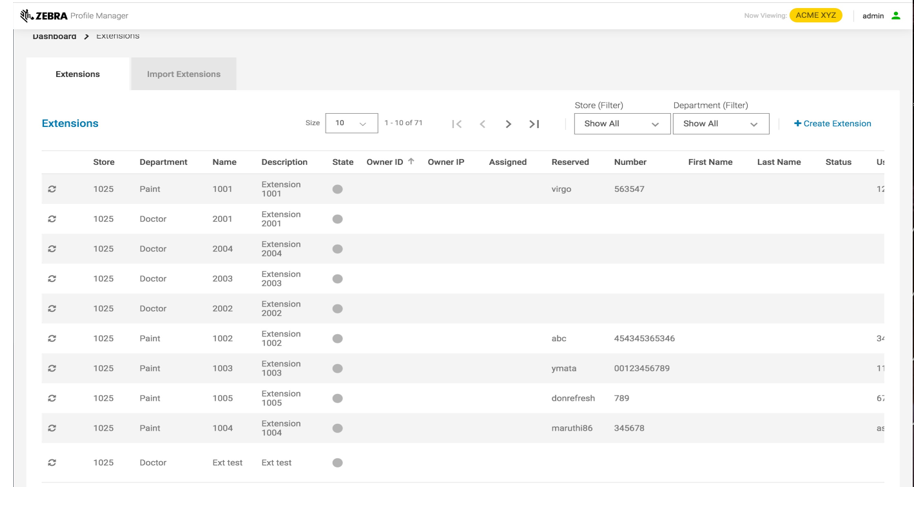Open the Store filter dropdown
Viewport: 917px width, 507px height.
(622, 123)
